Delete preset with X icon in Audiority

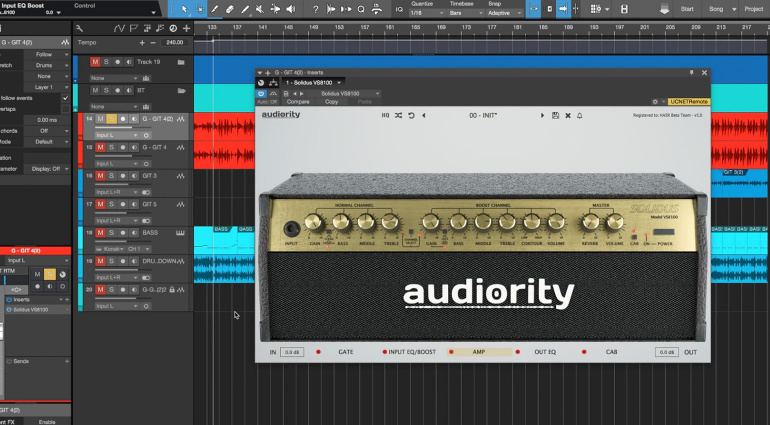click(568, 115)
